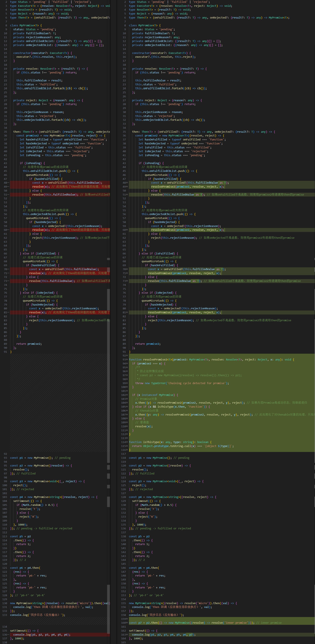
Task: Click the 'type Status' line in left pane
Action: [50, 2]
